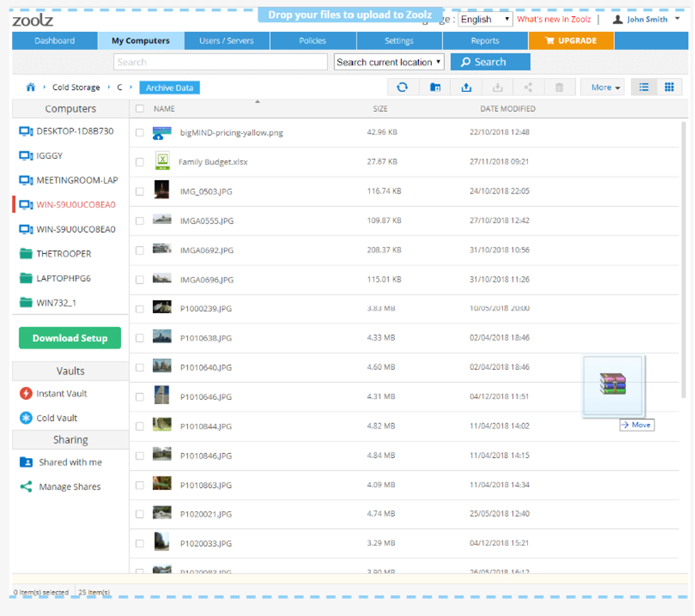Expand the John Smith account menu arrow
This screenshot has width=695, height=616.
point(677,18)
